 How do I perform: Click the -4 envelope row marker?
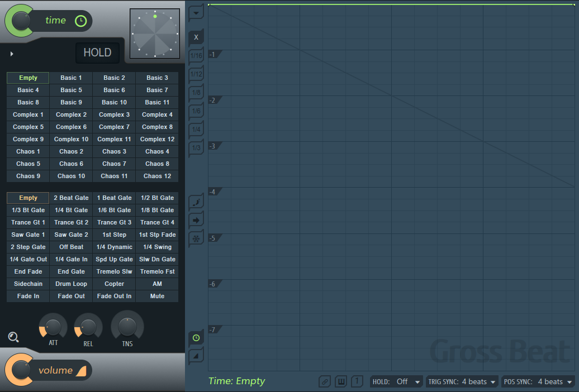point(214,192)
